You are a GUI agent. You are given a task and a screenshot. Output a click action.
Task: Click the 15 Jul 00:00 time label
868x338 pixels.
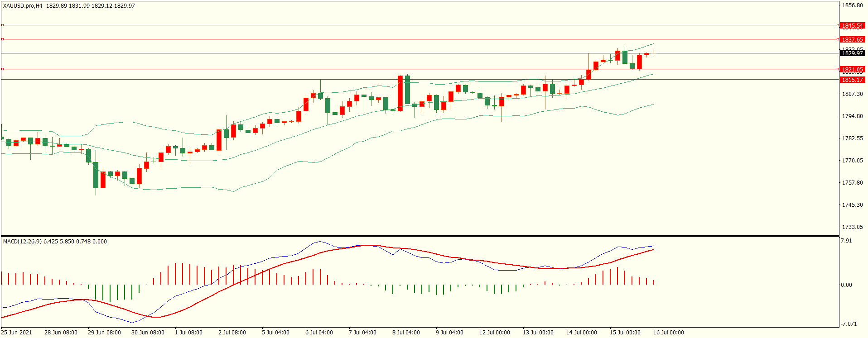pos(625,333)
